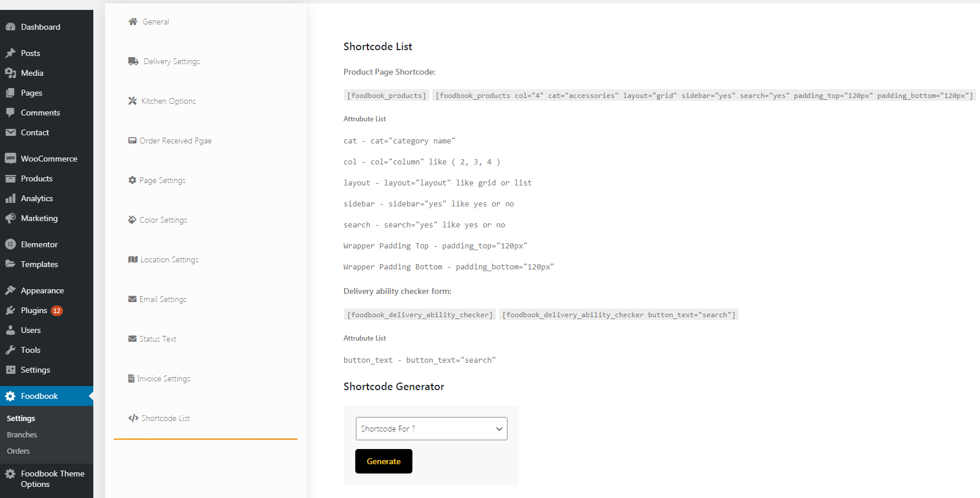Click the [foodbook_delivery_ability_checker] shortcode
The height and width of the screenshot is (498, 980).
[x=420, y=315]
